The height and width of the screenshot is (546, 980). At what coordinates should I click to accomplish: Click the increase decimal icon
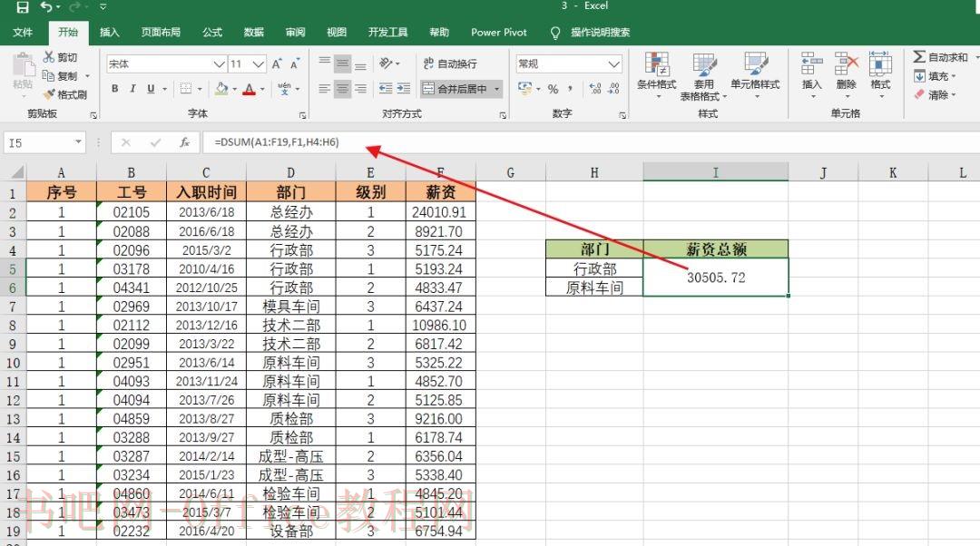coord(595,89)
